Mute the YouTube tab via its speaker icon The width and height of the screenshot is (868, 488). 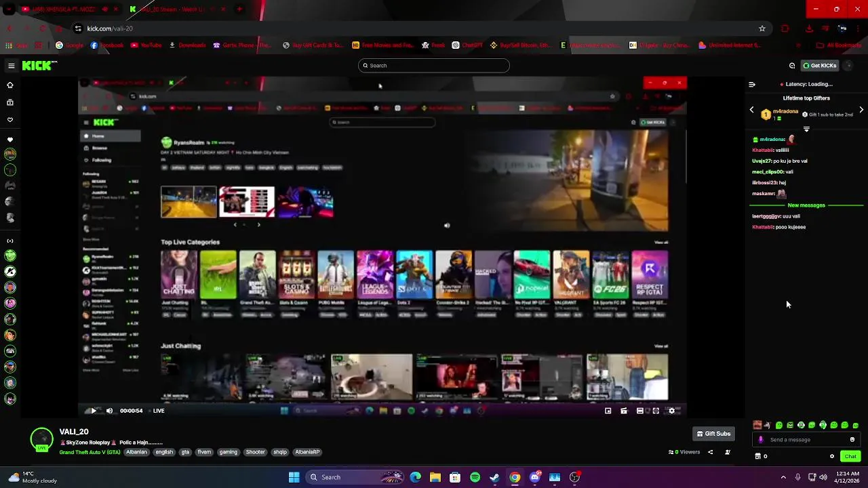pos(104,9)
